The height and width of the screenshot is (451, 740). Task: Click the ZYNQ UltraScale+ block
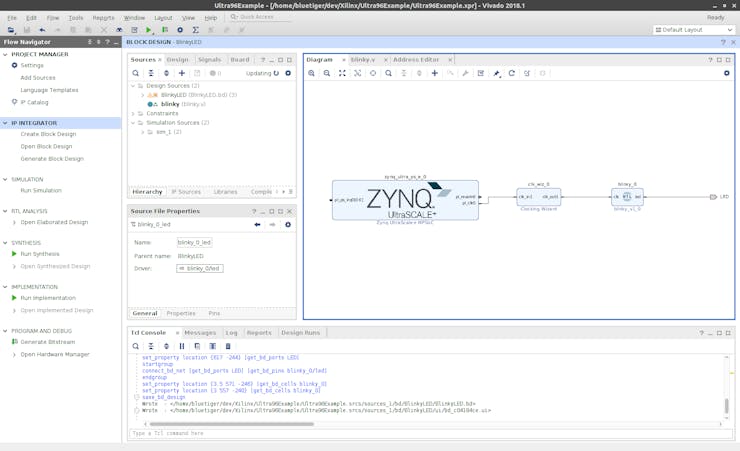click(405, 200)
